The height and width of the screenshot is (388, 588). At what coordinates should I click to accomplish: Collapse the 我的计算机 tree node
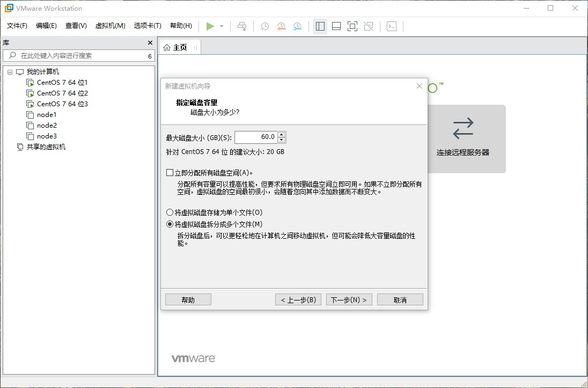[x=10, y=72]
